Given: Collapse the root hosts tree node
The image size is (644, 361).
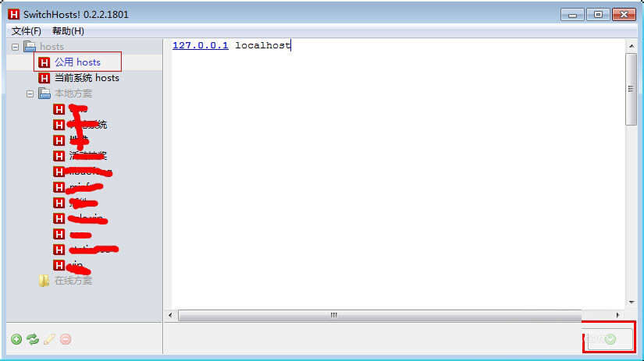Looking at the screenshot, I should [x=15, y=47].
